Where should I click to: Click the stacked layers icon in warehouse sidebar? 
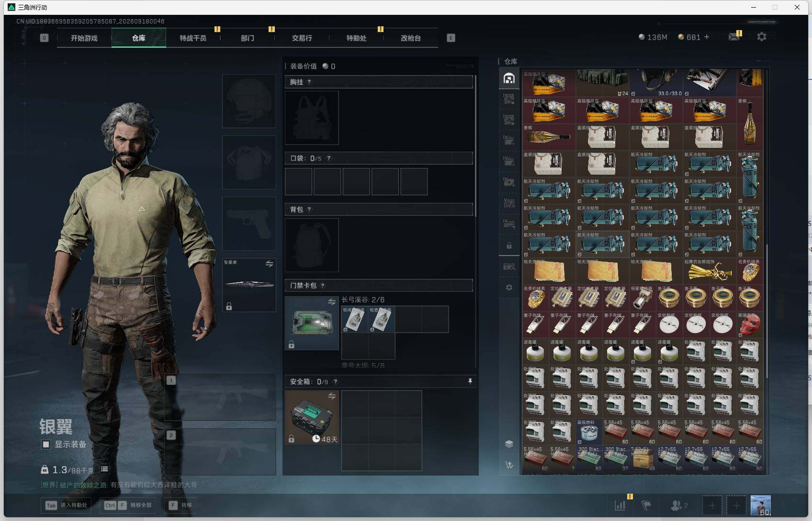click(x=509, y=443)
